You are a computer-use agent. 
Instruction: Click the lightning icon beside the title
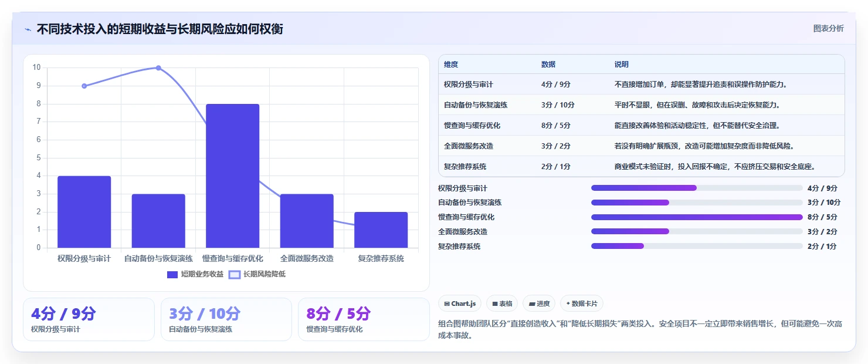pyautogui.click(x=28, y=29)
